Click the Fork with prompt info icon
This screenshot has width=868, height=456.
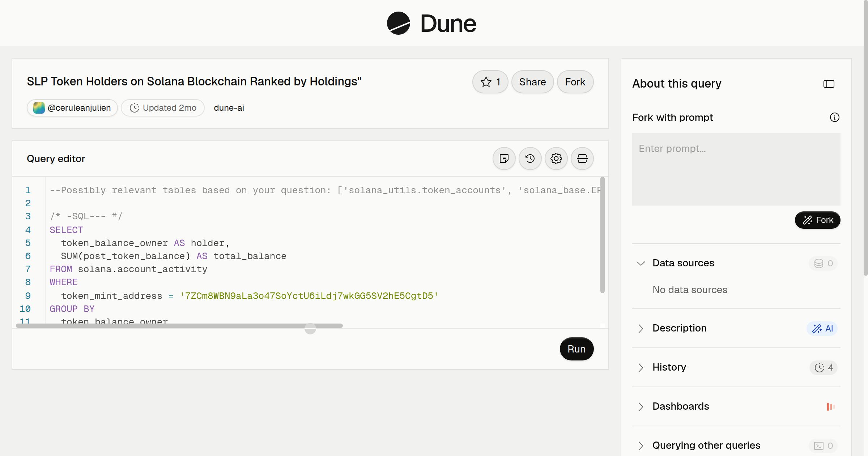[x=834, y=117]
